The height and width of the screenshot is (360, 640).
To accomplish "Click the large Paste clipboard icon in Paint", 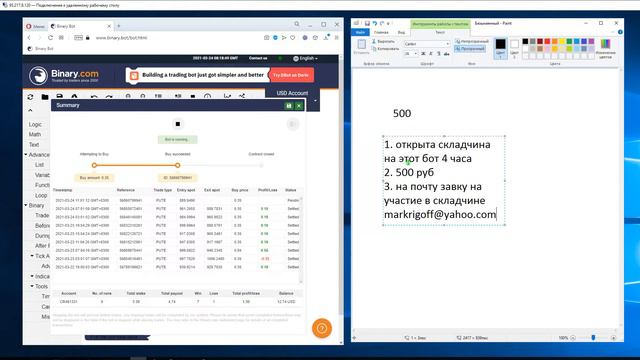I will pos(361,44).
